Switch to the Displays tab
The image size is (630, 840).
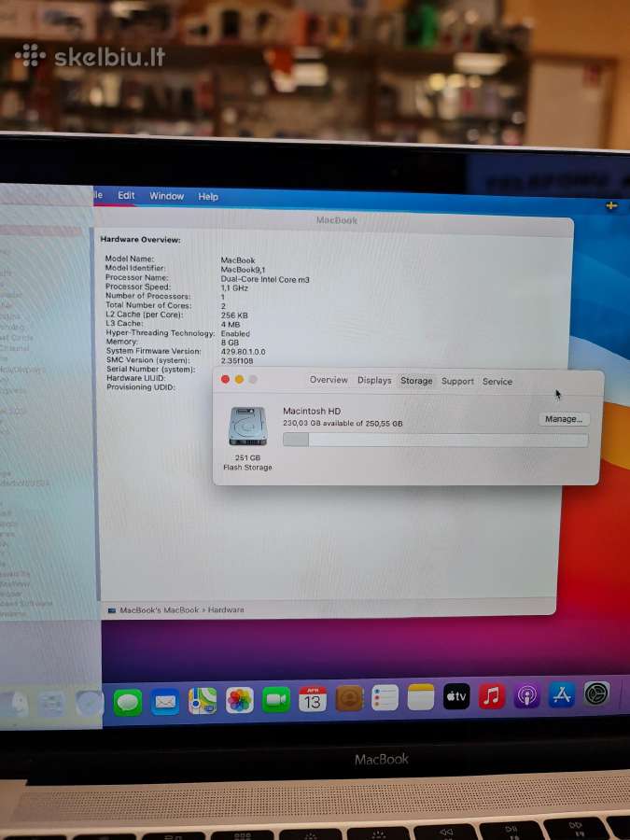click(x=374, y=380)
